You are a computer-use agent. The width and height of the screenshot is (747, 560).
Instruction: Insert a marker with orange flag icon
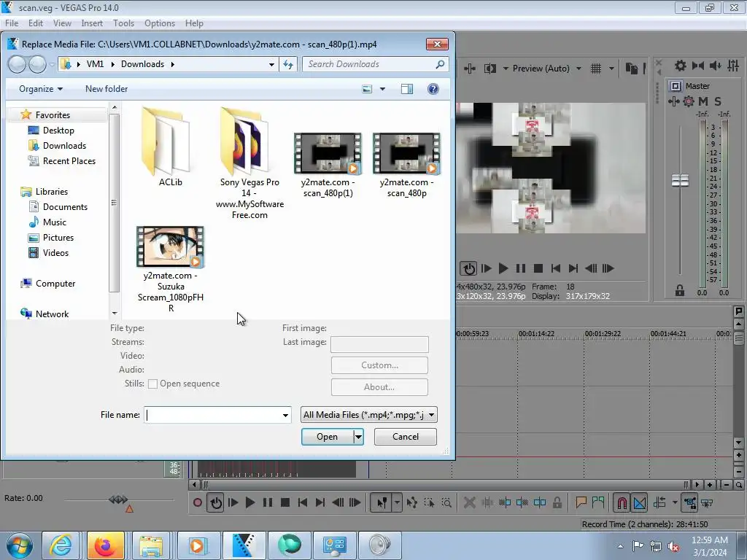point(581,502)
